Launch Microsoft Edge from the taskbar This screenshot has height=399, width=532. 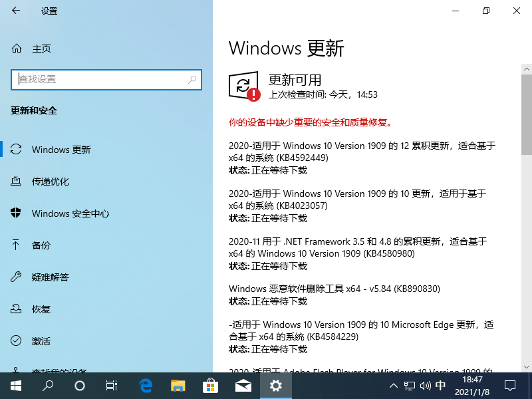pyautogui.click(x=146, y=385)
